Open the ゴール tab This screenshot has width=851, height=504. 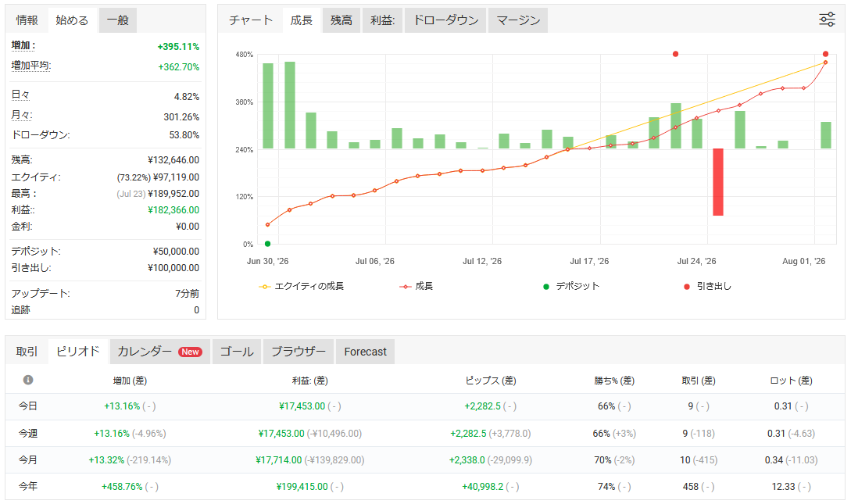click(x=237, y=352)
